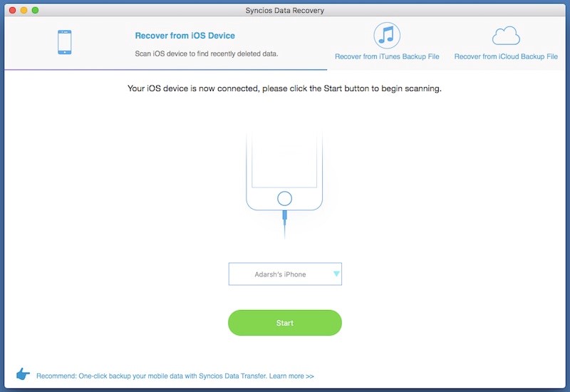Click the iTunes music note icon
This screenshot has width=570, height=392.
(387, 35)
